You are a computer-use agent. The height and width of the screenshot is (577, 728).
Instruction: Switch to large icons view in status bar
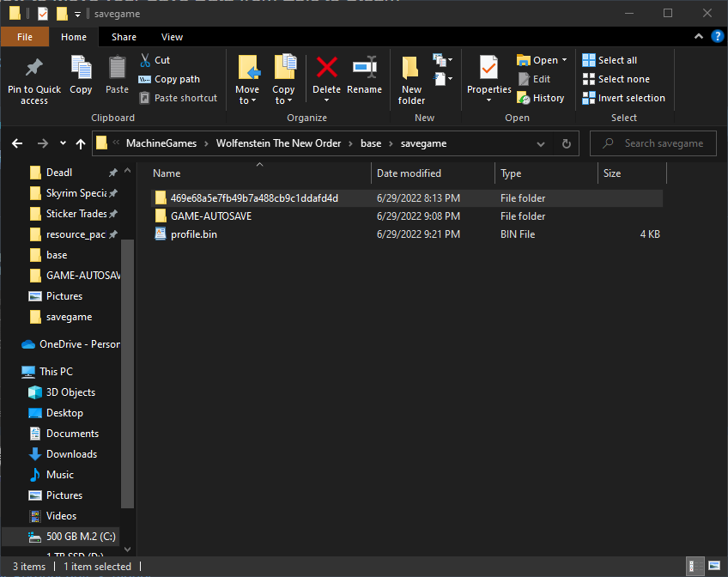[713, 567]
